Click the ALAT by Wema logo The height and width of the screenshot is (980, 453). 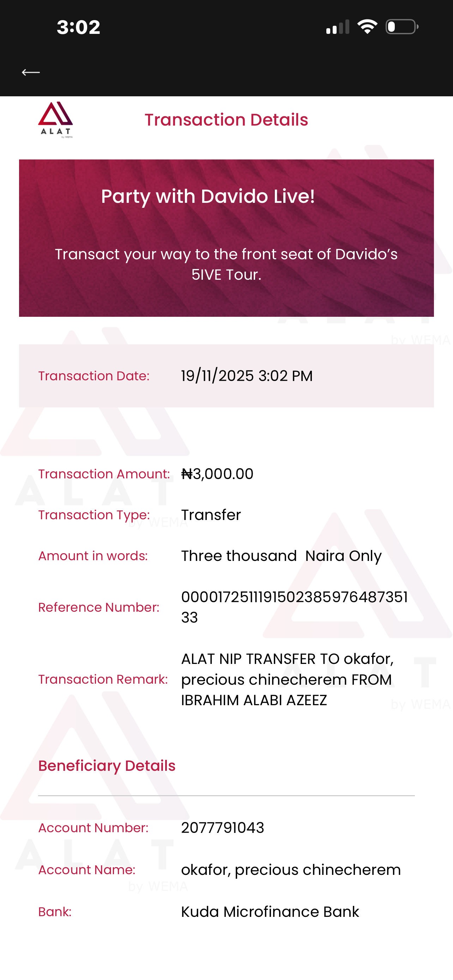pyautogui.click(x=55, y=120)
